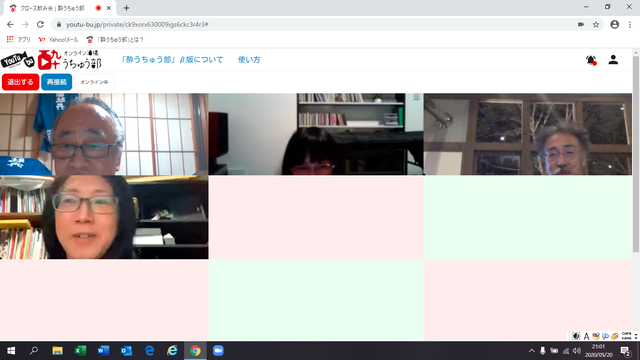Open Word from the taskbar
640x360 pixels.
103,351
